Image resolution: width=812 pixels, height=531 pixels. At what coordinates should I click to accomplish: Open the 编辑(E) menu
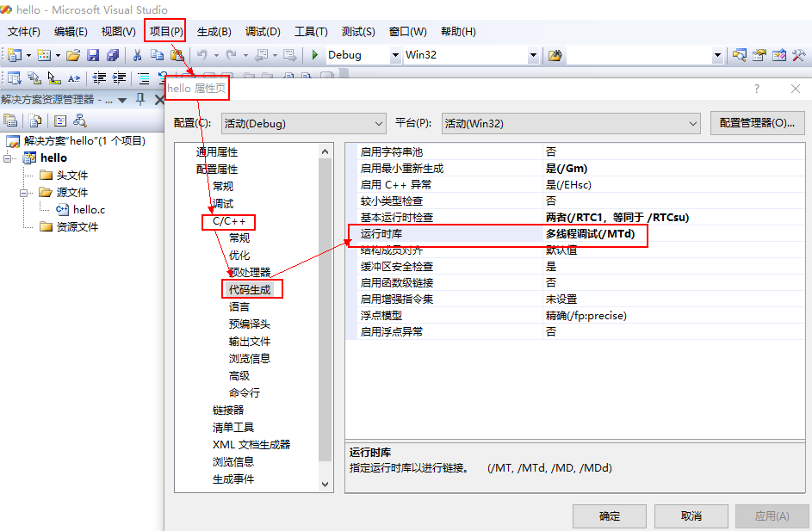pyautogui.click(x=71, y=32)
